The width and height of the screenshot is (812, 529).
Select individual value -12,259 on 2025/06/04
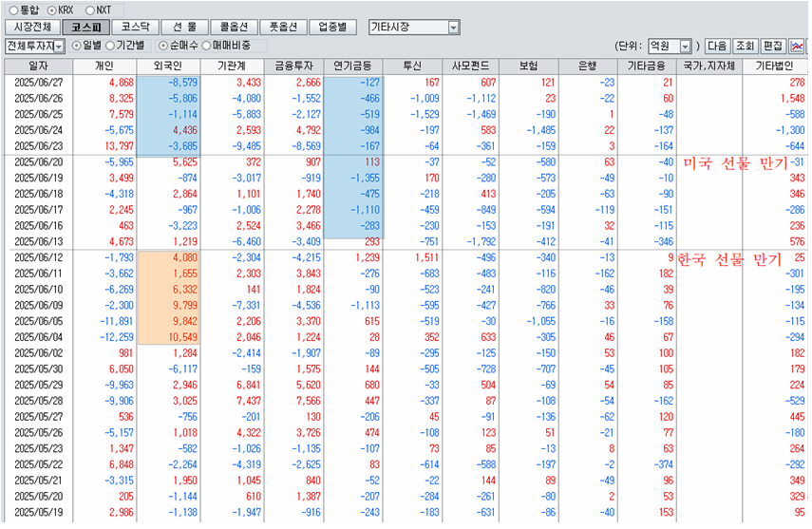click(x=117, y=337)
